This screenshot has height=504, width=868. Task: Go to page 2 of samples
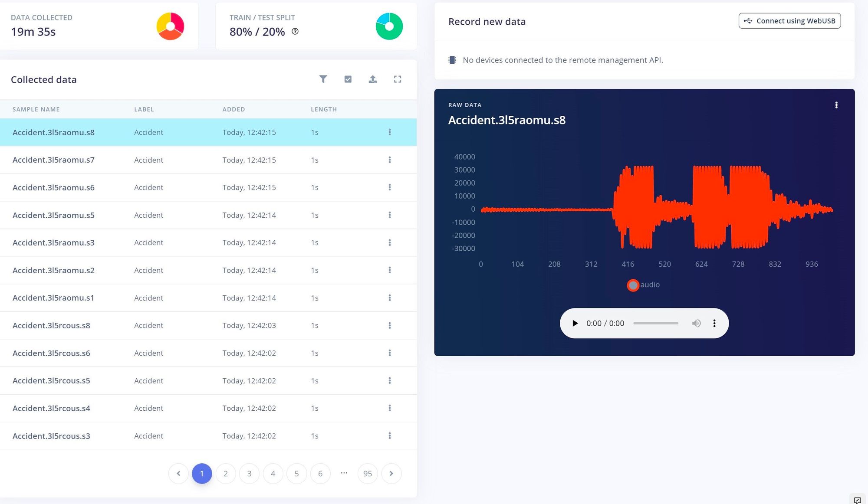(226, 473)
